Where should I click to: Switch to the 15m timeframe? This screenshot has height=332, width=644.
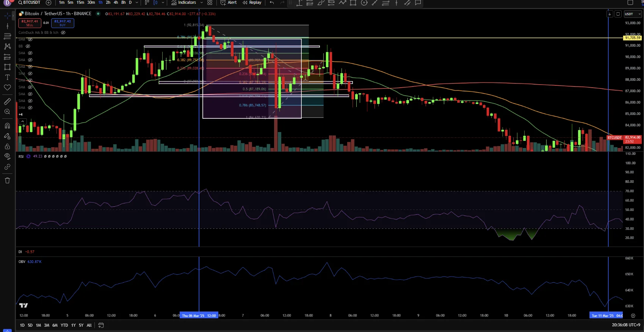click(x=80, y=3)
